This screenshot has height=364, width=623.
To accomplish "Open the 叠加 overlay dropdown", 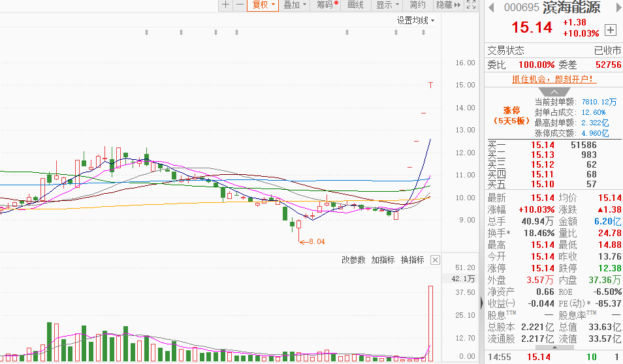I will [x=295, y=5].
